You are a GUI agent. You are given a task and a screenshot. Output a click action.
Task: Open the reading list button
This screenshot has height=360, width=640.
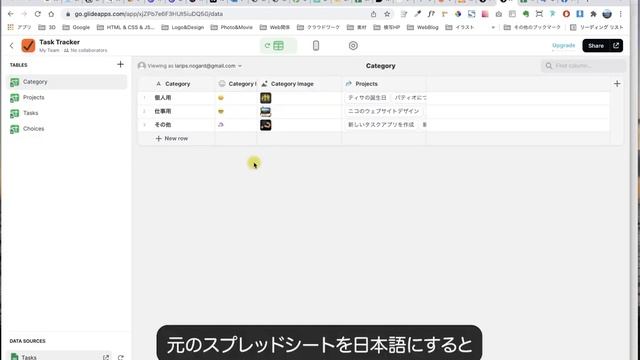coord(596,27)
